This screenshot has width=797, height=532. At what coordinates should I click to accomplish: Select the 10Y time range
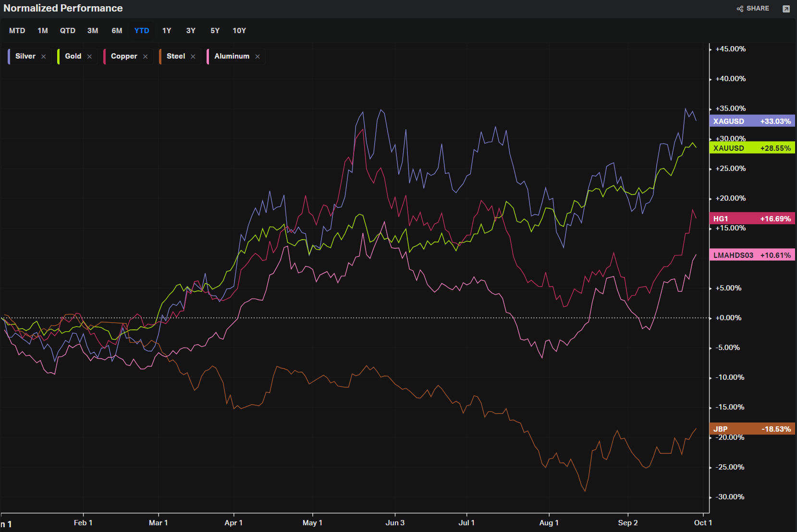tap(239, 31)
